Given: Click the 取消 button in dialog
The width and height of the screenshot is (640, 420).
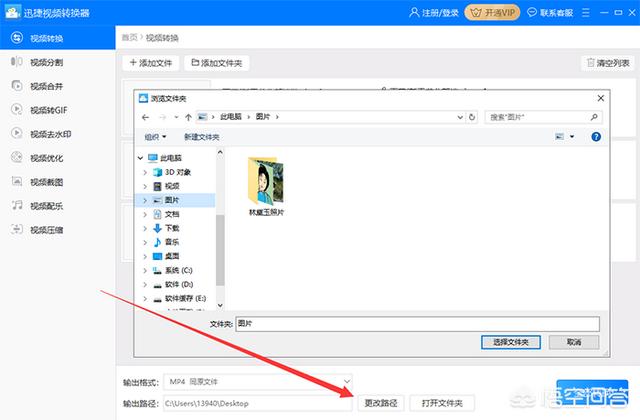Looking at the screenshot, I should pos(573,342).
